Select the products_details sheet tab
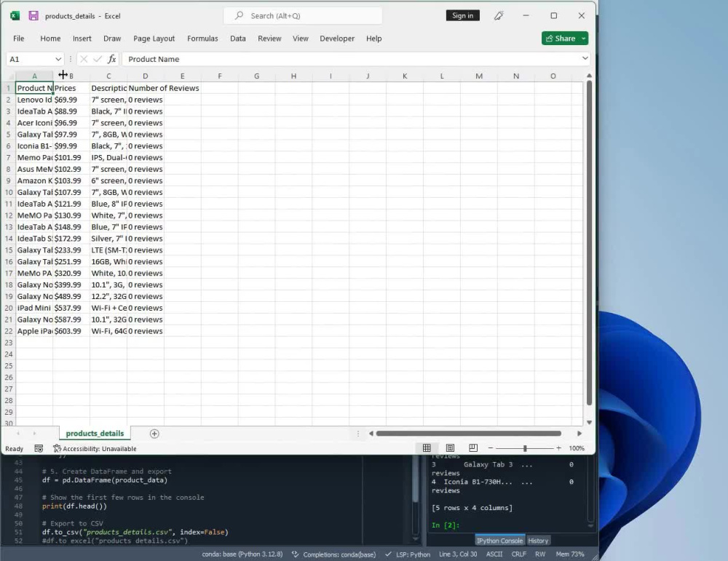Viewport: 728px width, 561px height. coord(95,434)
